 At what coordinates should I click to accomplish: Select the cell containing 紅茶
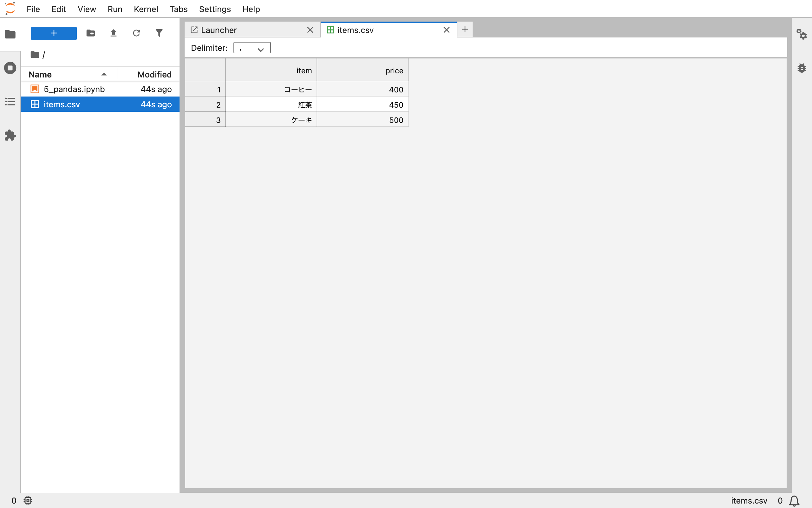point(271,104)
